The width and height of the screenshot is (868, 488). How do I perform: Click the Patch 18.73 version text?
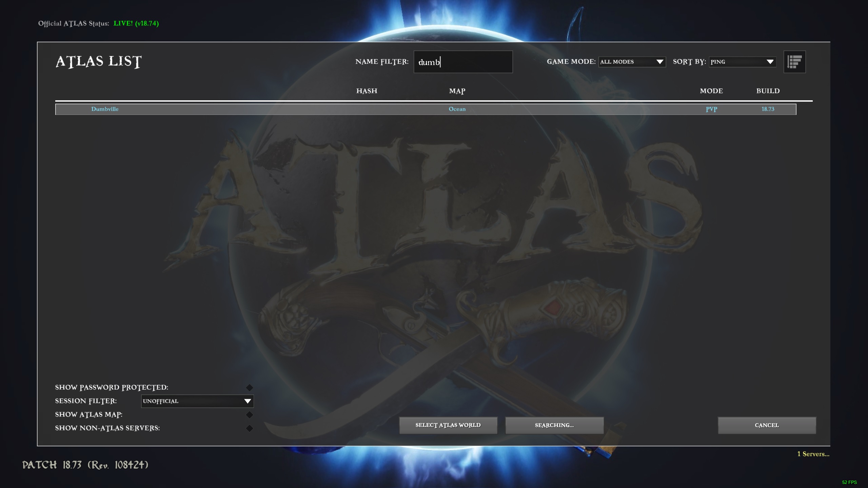(x=85, y=465)
